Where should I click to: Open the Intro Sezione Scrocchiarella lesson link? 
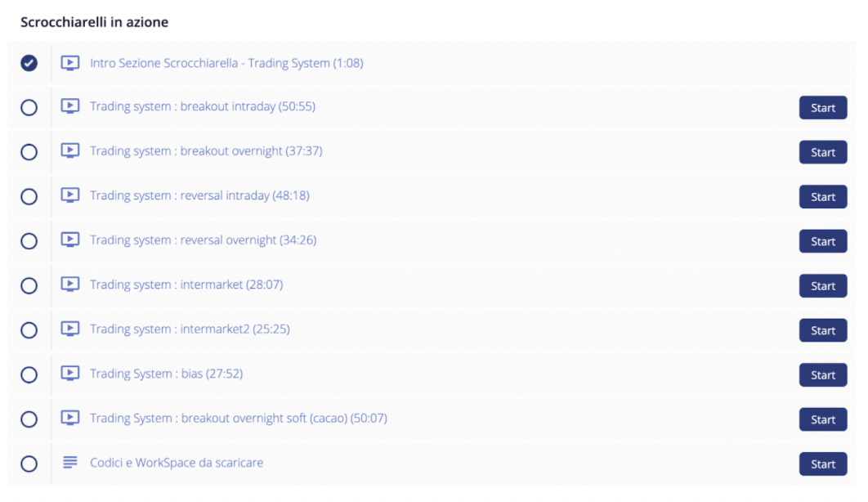(226, 63)
